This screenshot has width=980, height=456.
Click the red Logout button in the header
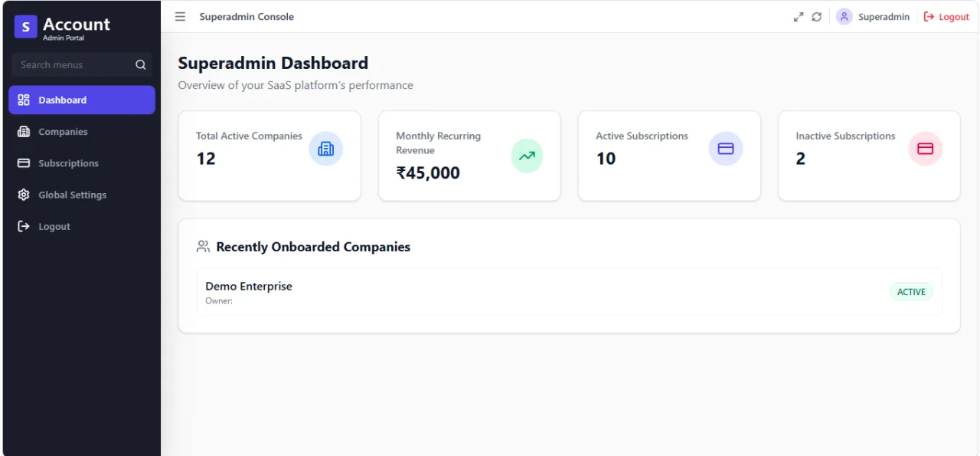click(x=946, y=17)
